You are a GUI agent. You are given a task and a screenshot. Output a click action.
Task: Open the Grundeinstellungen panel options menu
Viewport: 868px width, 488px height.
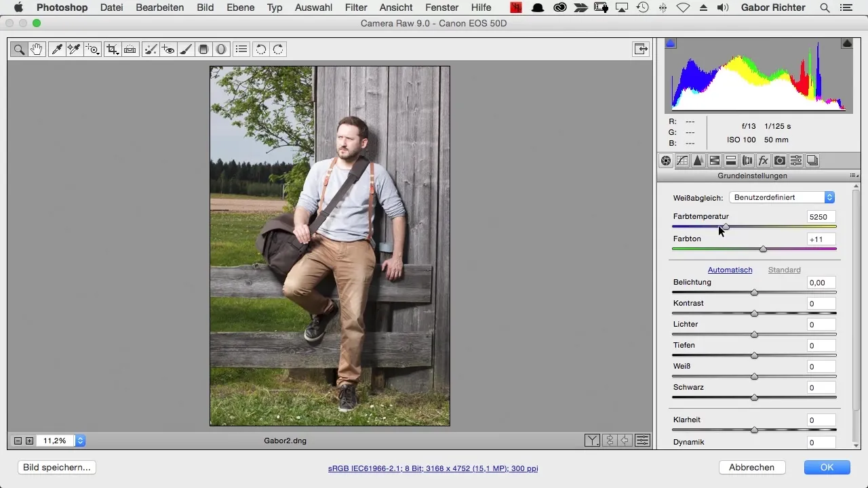point(853,176)
